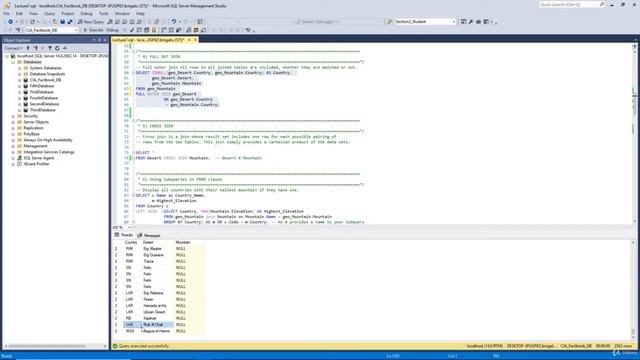
Task: Collapse the SELECT block at line 60
Action: point(133,73)
